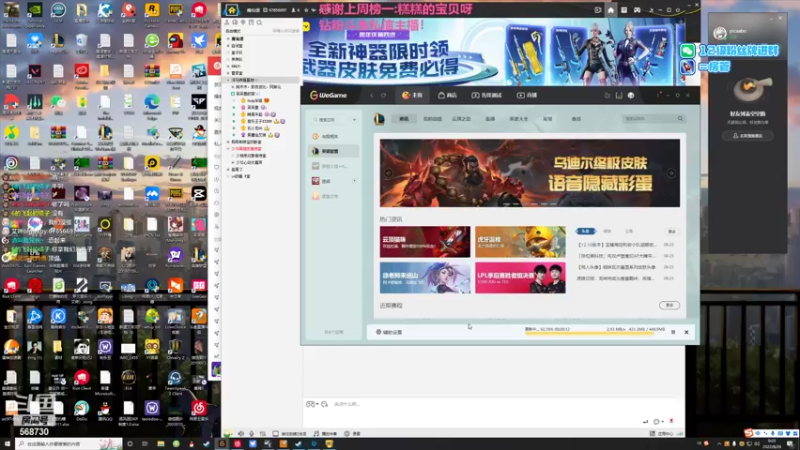
Task: Expand the first channel in YY tree
Action: click(228, 39)
